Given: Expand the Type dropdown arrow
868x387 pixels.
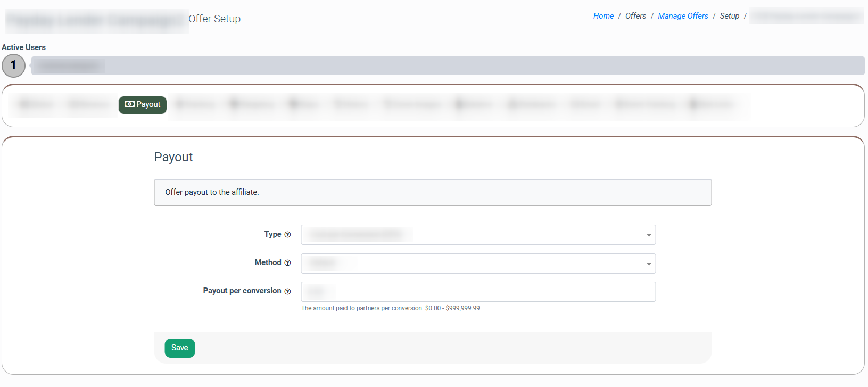Looking at the screenshot, I should pyautogui.click(x=648, y=235).
